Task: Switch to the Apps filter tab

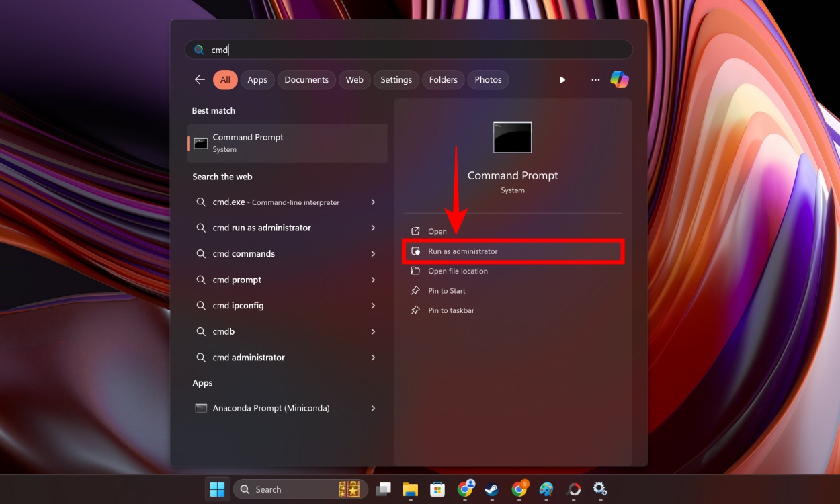Action: 257,79
